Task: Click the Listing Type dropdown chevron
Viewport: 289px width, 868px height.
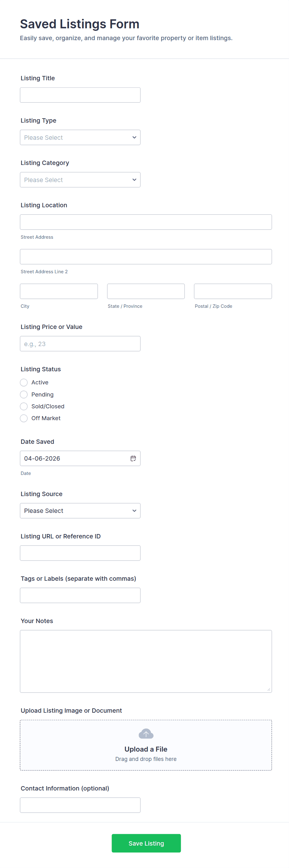Action: [134, 138]
